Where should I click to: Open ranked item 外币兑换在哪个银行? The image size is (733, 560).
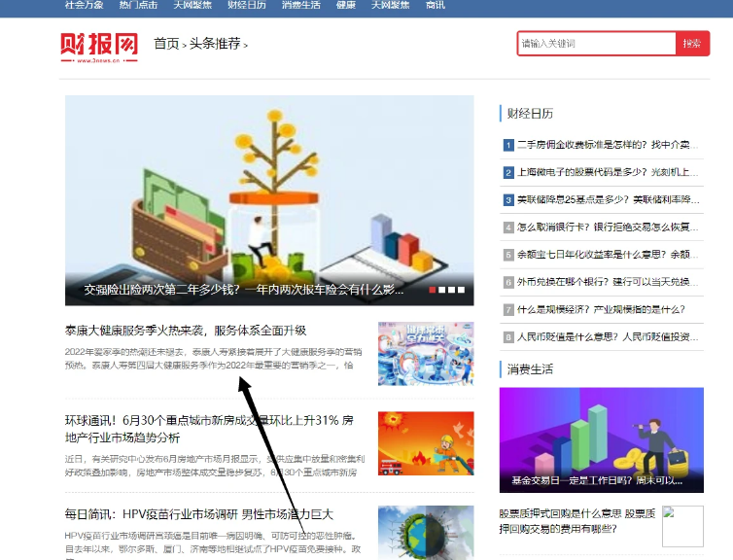(x=608, y=282)
